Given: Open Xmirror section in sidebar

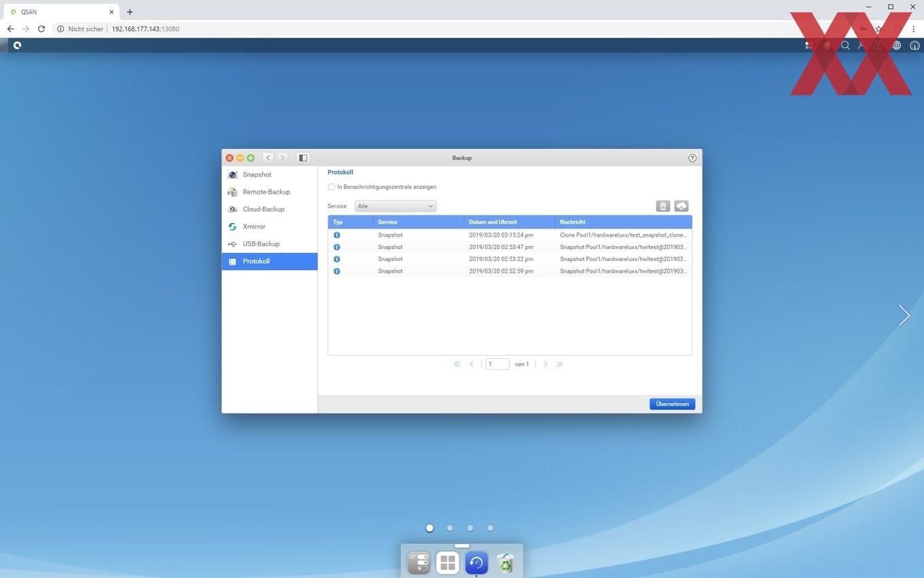Looking at the screenshot, I should pyautogui.click(x=270, y=226).
